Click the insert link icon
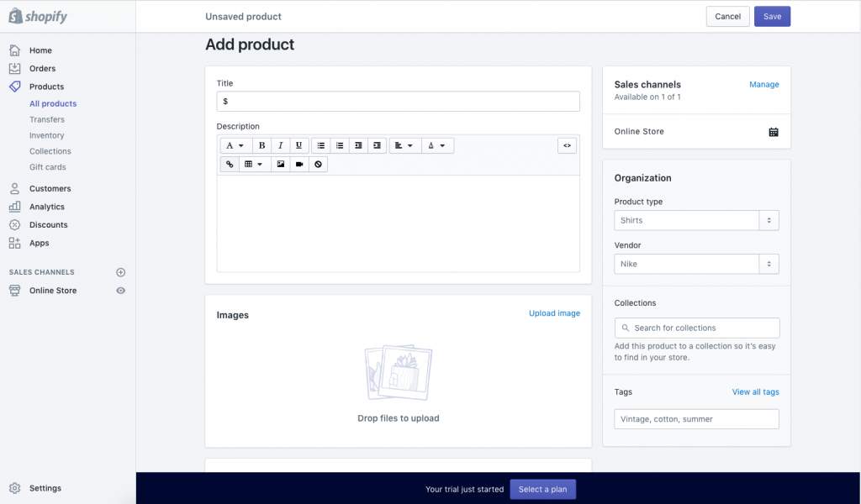861x504 pixels. [x=230, y=165]
